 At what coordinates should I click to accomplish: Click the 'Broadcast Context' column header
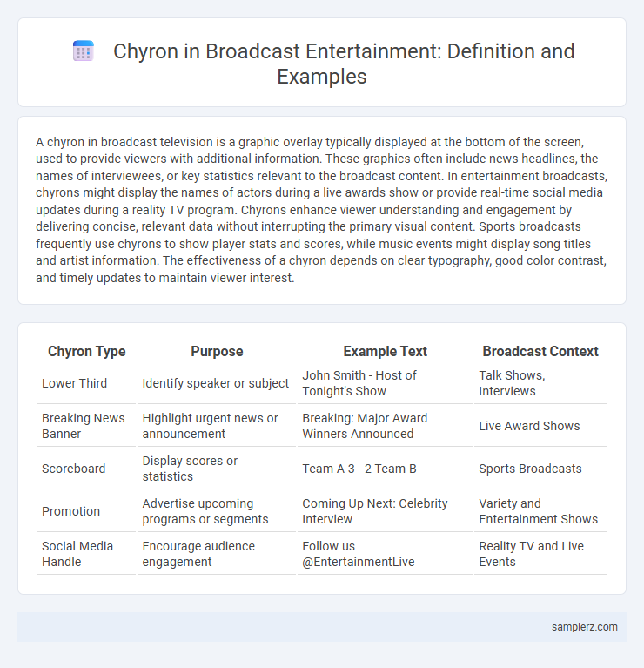click(x=540, y=351)
